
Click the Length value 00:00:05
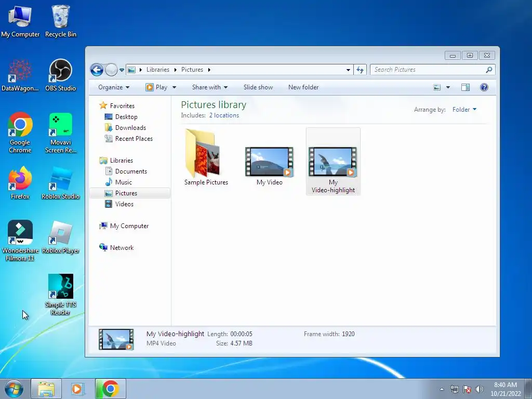coord(241,334)
